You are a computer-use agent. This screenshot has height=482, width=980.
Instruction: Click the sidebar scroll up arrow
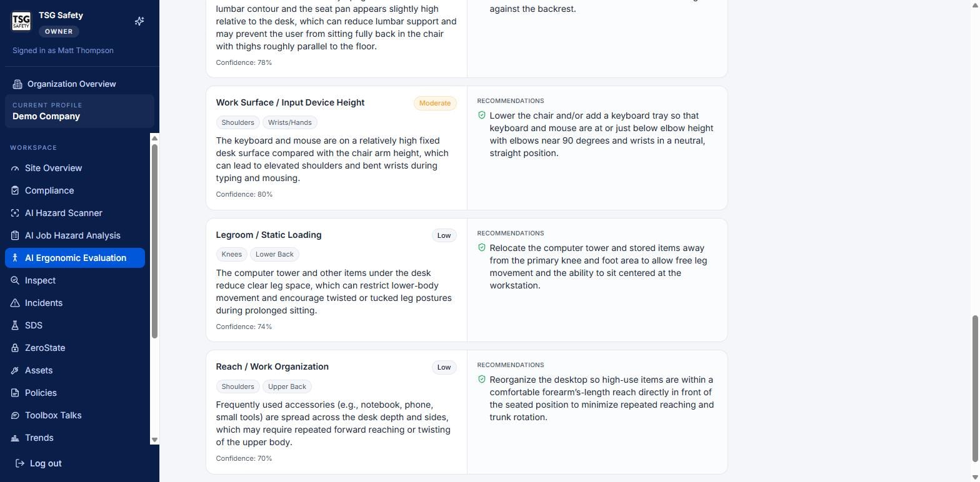tap(154, 138)
